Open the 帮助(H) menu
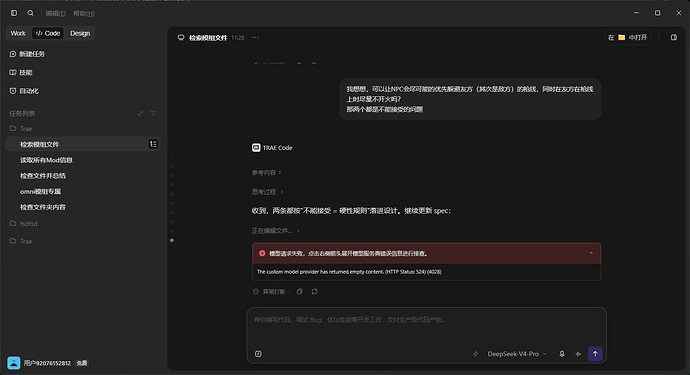Image resolution: width=690 pixels, height=375 pixels. point(84,14)
